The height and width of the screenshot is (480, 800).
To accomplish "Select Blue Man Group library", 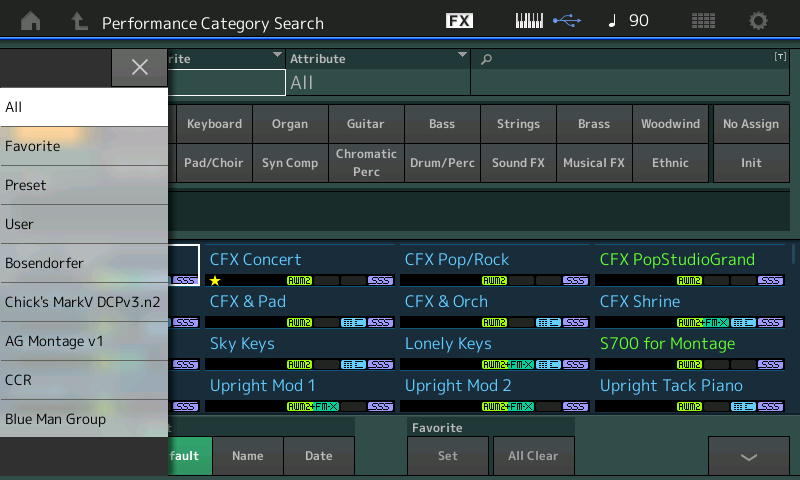I will click(84, 419).
